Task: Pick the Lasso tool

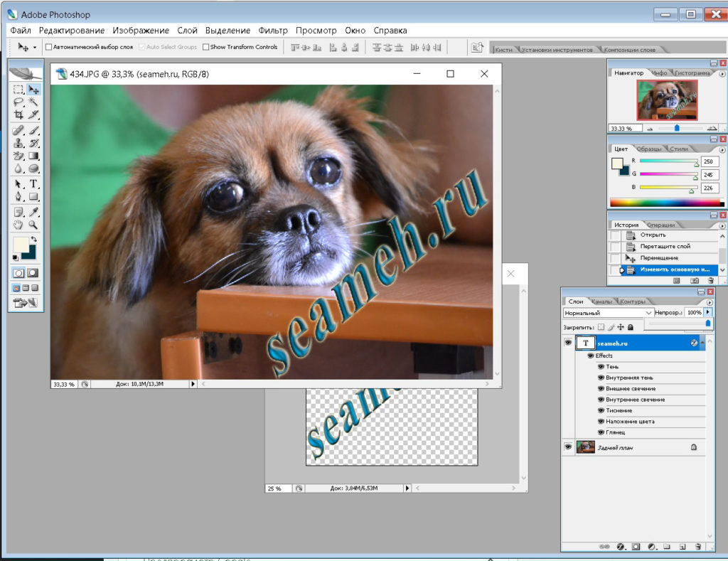Action: click(x=18, y=102)
